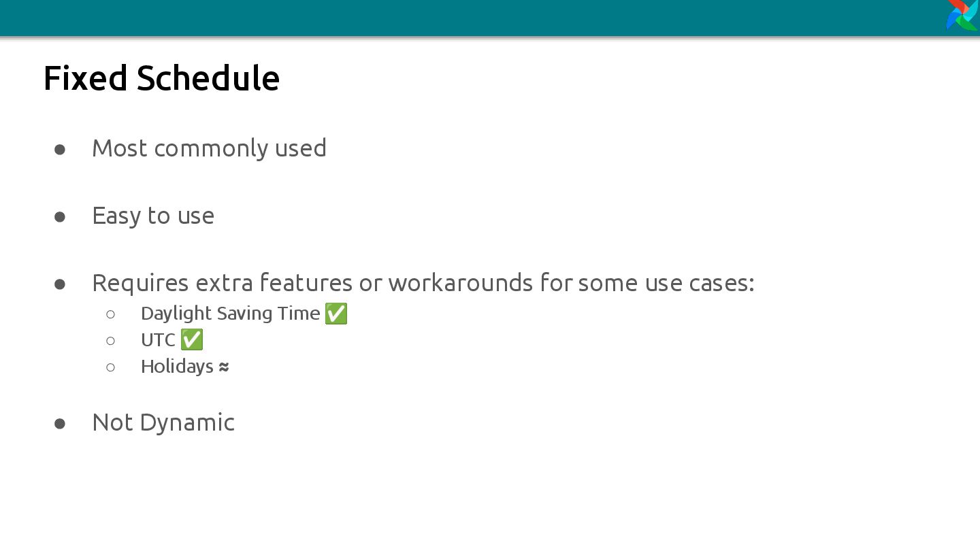Click the bullet before Not Dynamic
Image resolution: width=980 pixels, height=551 pixels.
pos(60,423)
